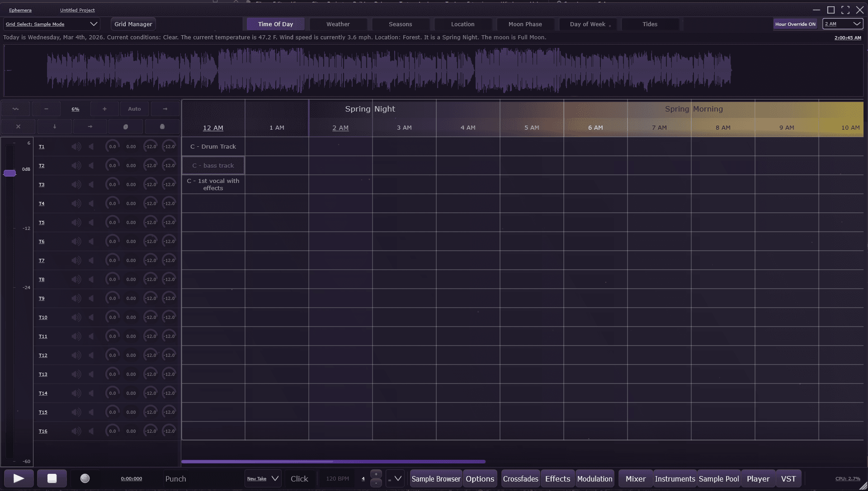Switch to the Weather tab
Screen dimensions: 868x491
tap(338, 24)
